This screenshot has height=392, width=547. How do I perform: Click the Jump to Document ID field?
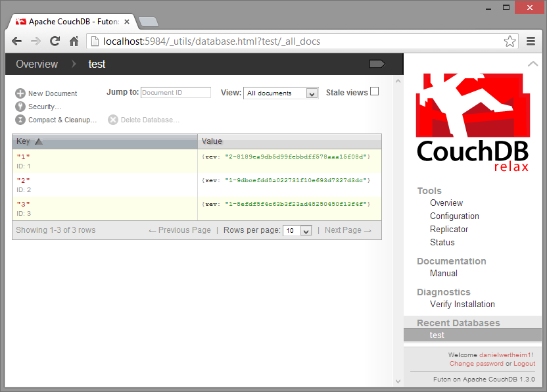(176, 93)
